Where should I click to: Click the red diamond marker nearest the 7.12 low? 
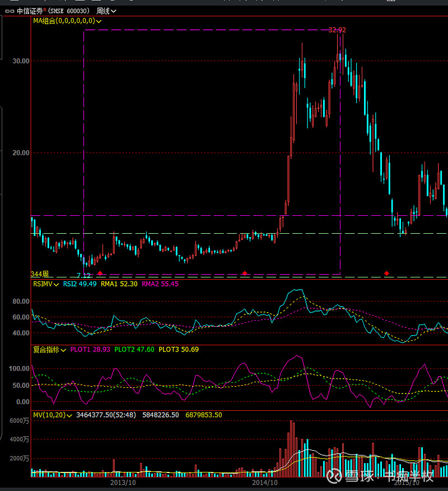pos(100,274)
